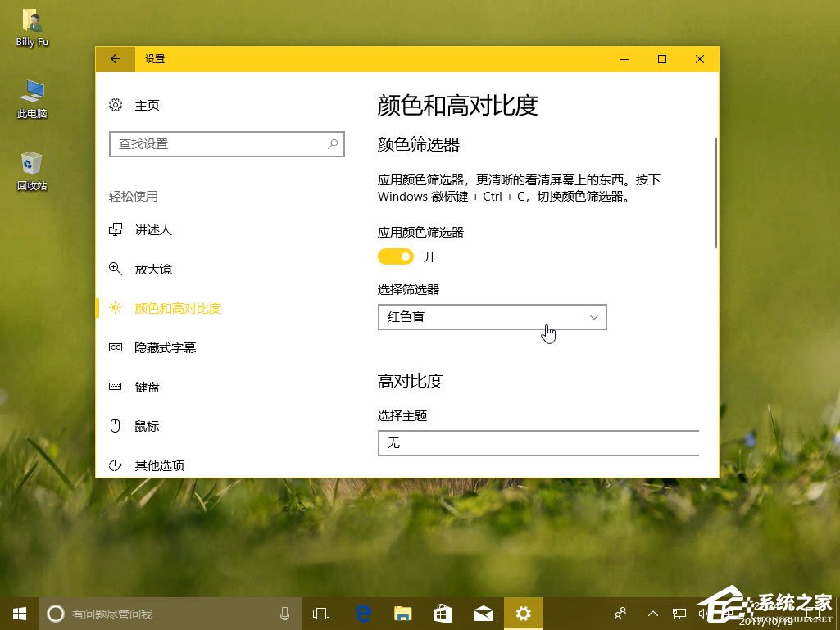Navigate back with the settings back arrow

pyautogui.click(x=115, y=59)
